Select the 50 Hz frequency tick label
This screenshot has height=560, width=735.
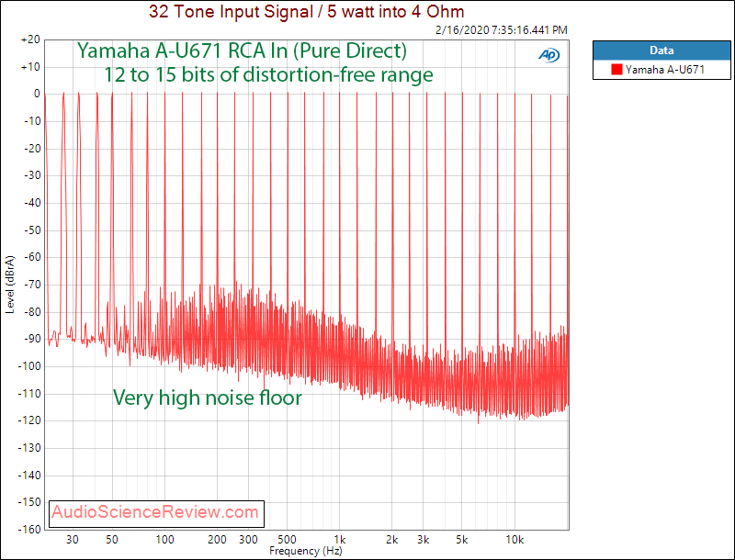click(111, 540)
